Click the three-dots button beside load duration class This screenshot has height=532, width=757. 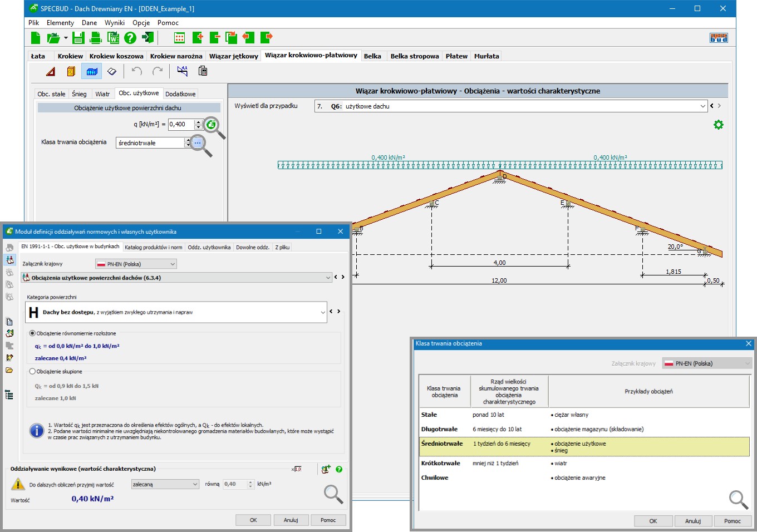coord(198,143)
